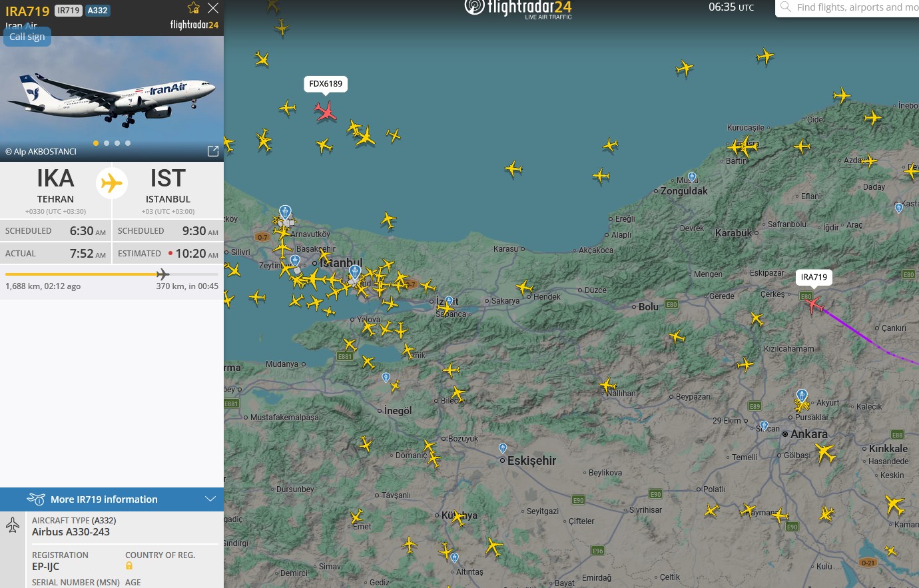The width and height of the screenshot is (919, 588).
Task: Close the IRA719 flight details panel
Action: (213, 8)
